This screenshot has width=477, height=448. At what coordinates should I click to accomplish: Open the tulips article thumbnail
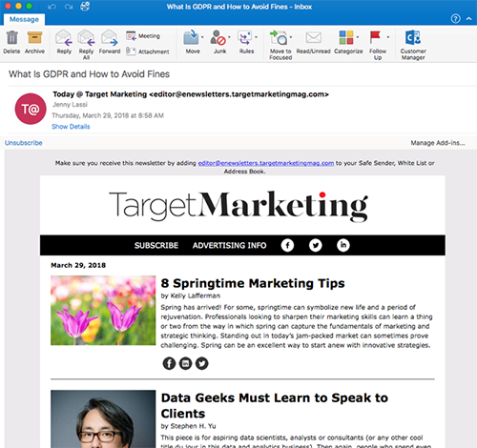103,311
